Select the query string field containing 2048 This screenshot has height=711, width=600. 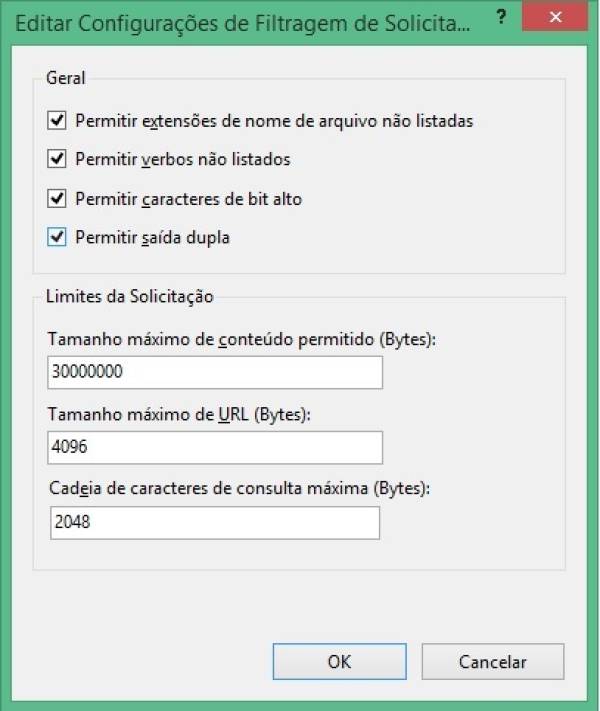tap(213, 522)
